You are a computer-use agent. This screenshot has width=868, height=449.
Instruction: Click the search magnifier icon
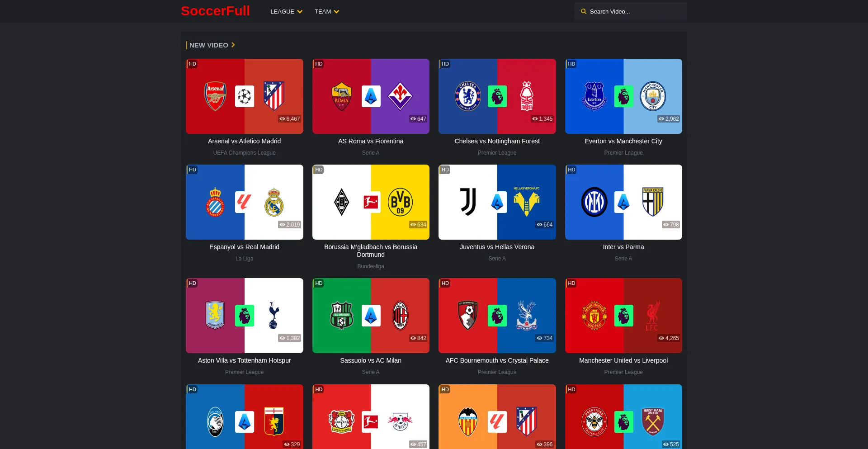584,12
